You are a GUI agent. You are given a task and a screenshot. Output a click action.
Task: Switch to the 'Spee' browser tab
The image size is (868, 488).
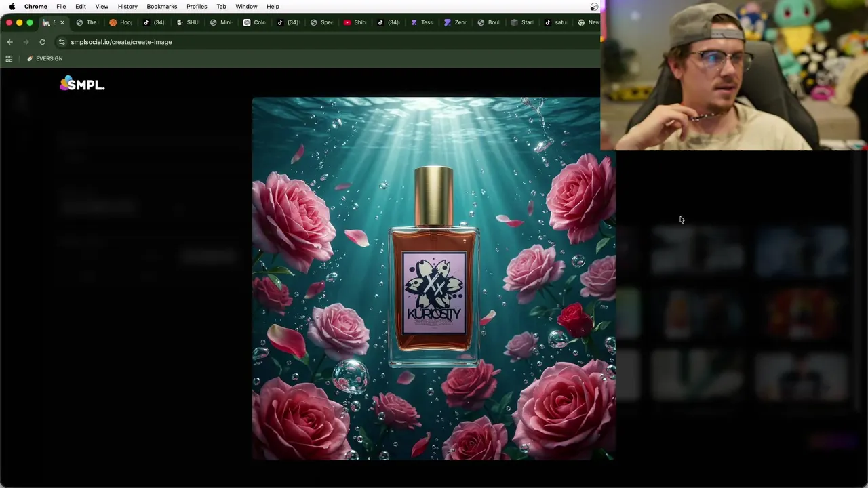point(322,22)
